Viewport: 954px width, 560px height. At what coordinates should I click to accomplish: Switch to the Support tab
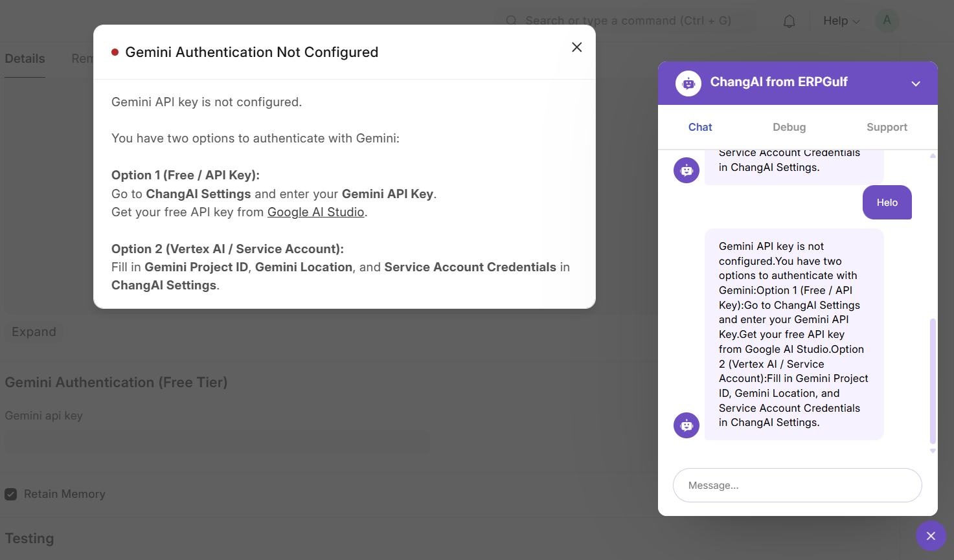886,128
